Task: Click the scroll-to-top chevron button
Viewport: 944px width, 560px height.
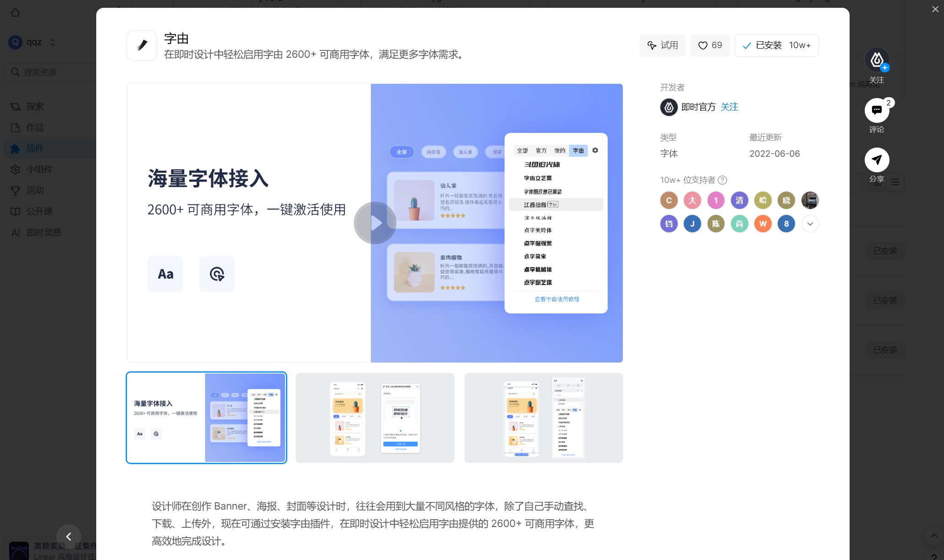Action: coord(933,535)
